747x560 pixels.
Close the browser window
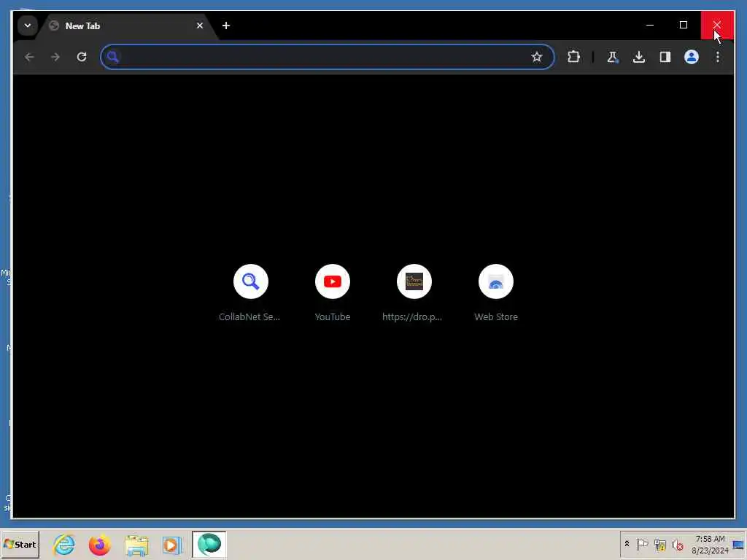pyautogui.click(x=717, y=25)
